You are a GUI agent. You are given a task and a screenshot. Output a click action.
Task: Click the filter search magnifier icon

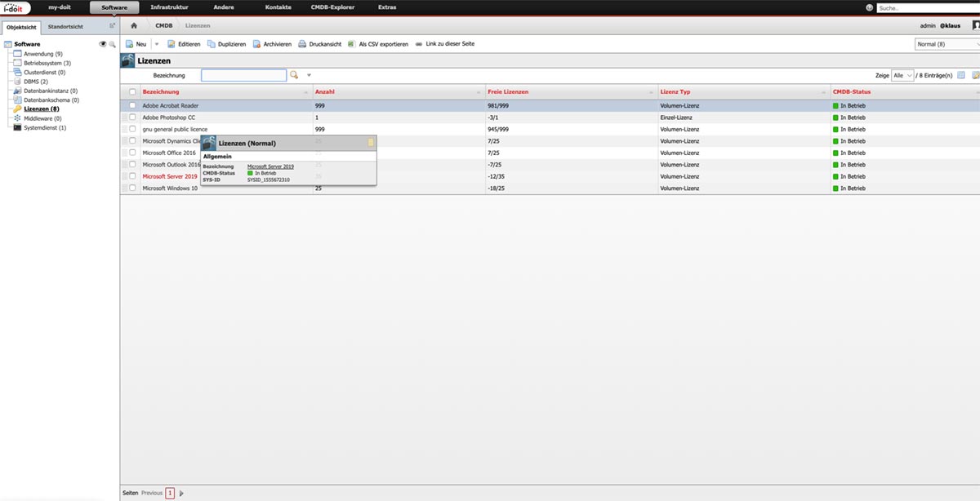(294, 75)
